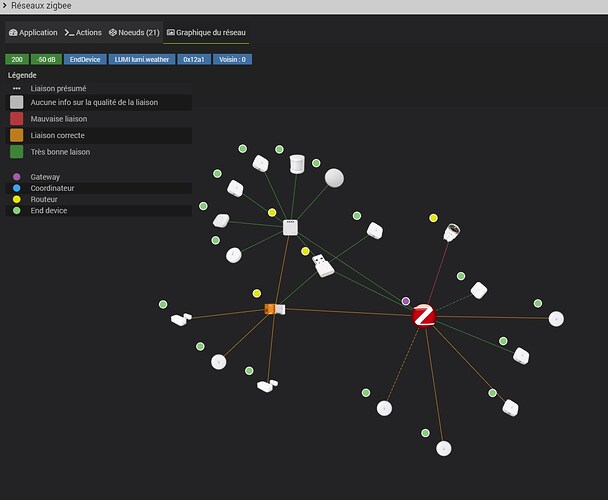Viewport: 608px width, 500px height.
Task: Click the purple Gateway legend dot
Action: [x=17, y=177]
